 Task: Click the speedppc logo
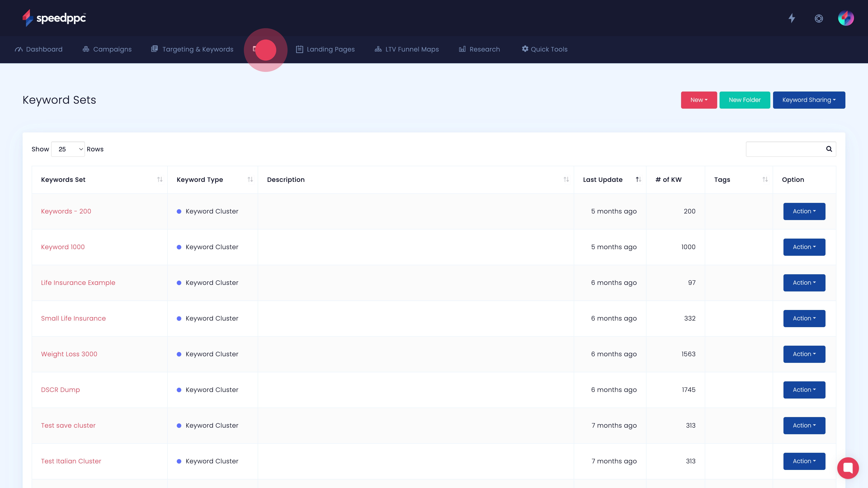54,18
